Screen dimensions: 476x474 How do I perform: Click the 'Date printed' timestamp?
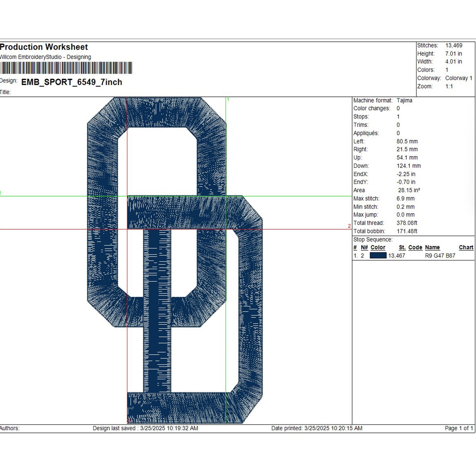pos(317,428)
